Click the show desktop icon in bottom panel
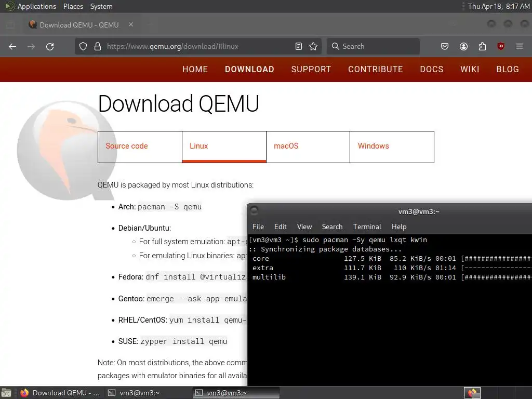The image size is (532, 399). pos(6,393)
